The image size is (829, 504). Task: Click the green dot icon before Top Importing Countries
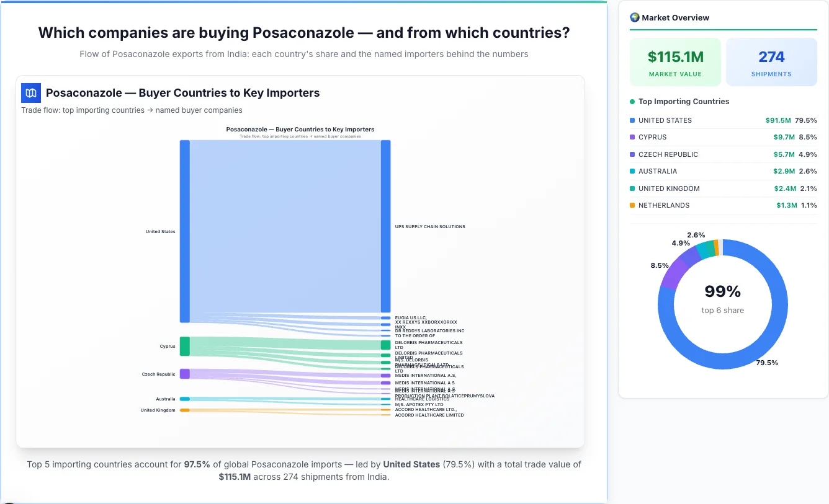(x=632, y=101)
